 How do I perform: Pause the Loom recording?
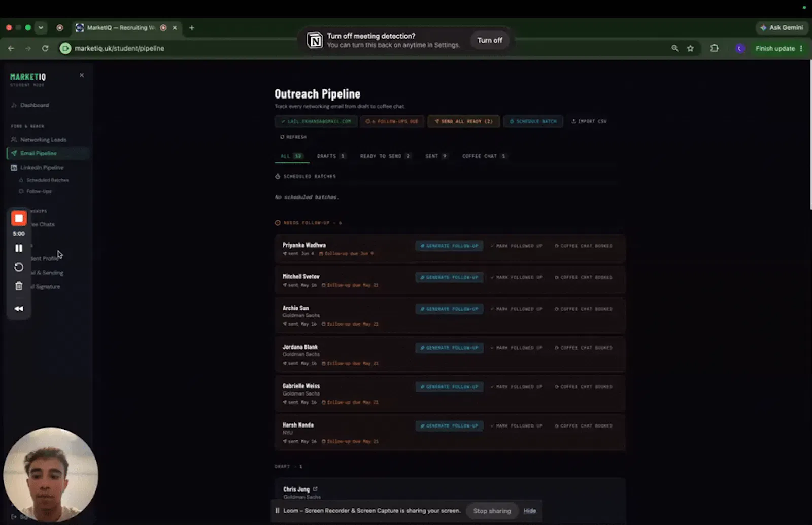click(19, 248)
